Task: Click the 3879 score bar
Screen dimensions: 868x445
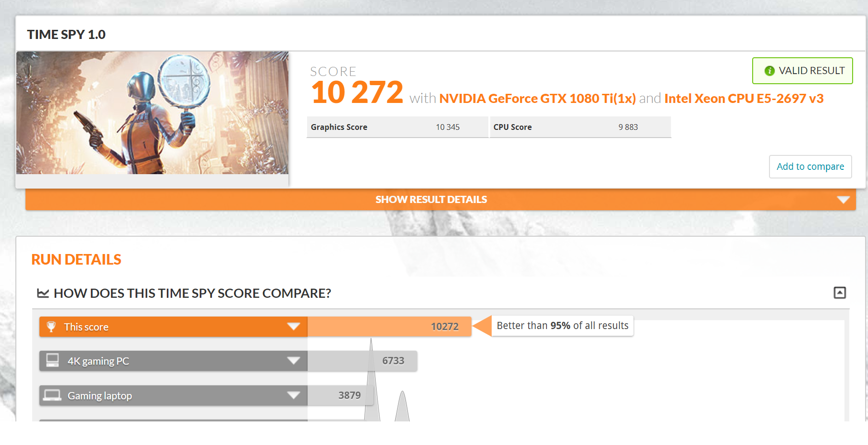Action: point(340,395)
